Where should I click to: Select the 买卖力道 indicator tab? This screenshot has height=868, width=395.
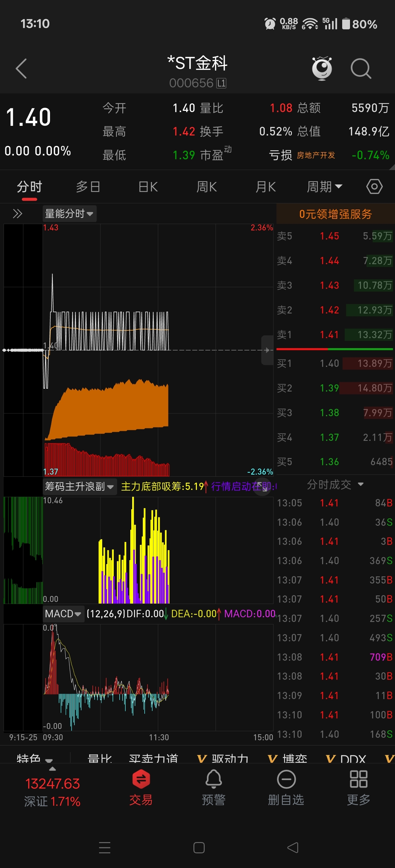click(153, 758)
